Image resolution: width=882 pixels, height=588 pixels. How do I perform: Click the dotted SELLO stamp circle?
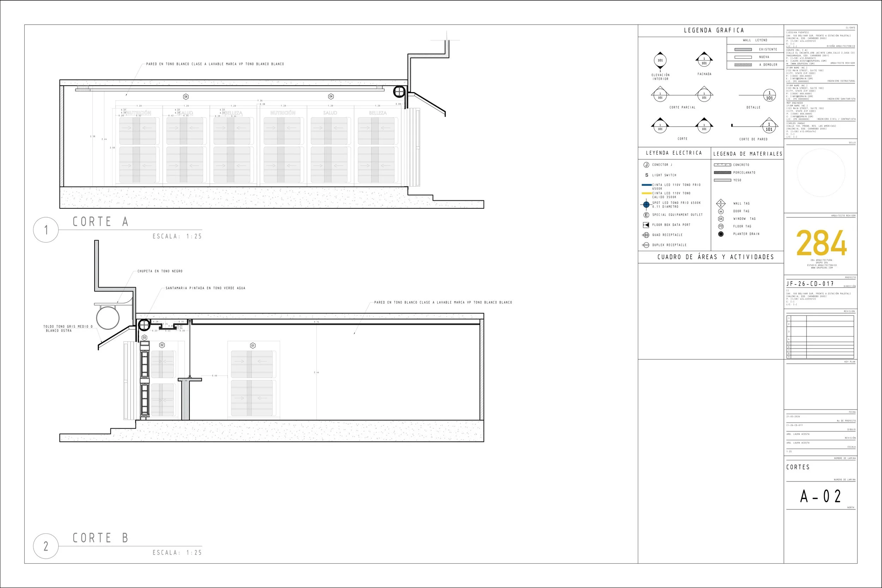(x=821, y=172)
